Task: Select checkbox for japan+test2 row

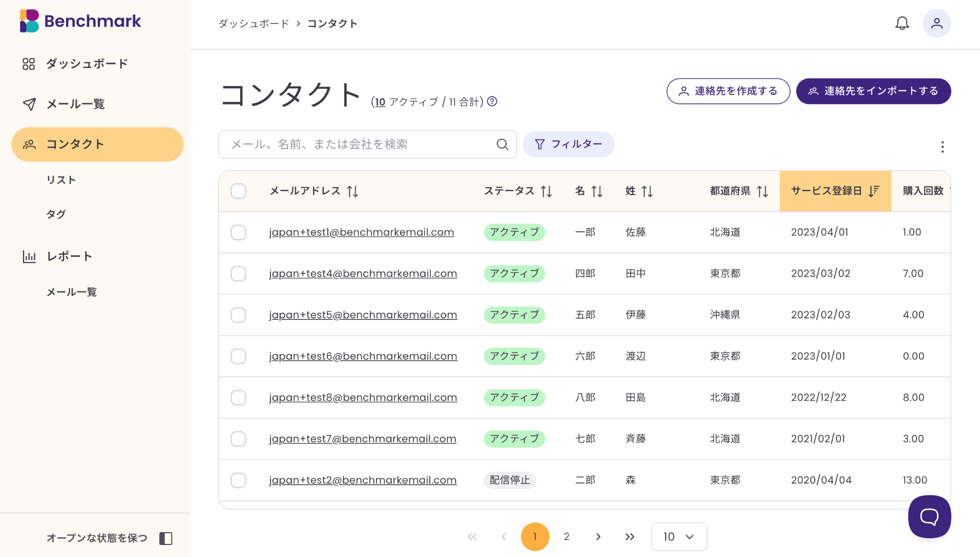Action: point(238,480)
